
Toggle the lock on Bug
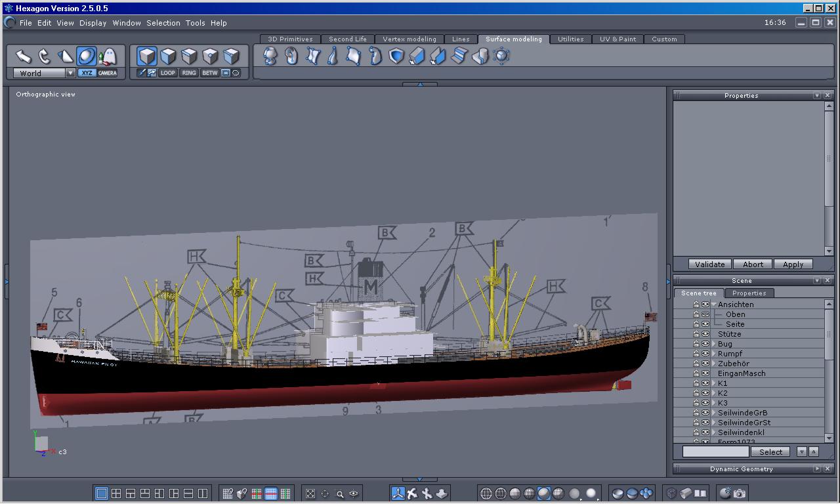(x=696, y=344)
